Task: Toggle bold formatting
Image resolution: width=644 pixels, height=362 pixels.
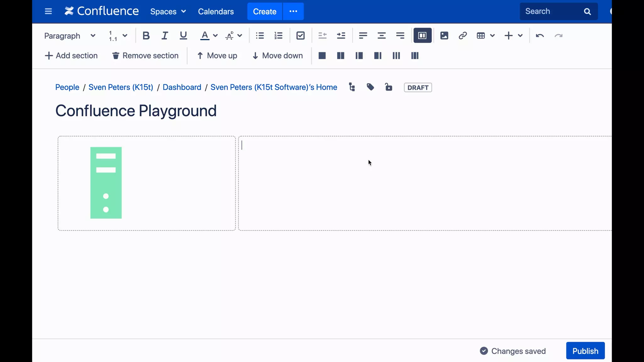Action: coord(146,36)
